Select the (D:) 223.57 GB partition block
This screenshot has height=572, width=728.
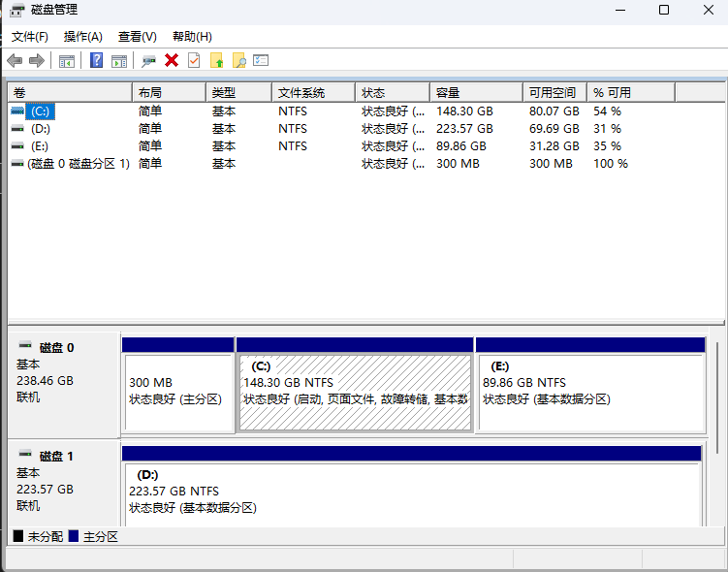pos(412,487)
